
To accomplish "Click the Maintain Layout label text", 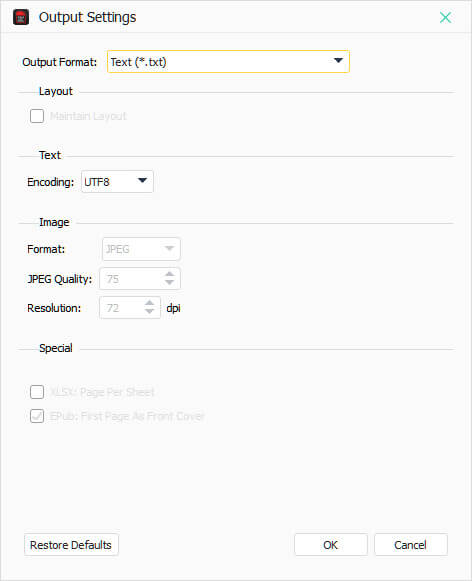I will 88,116.
